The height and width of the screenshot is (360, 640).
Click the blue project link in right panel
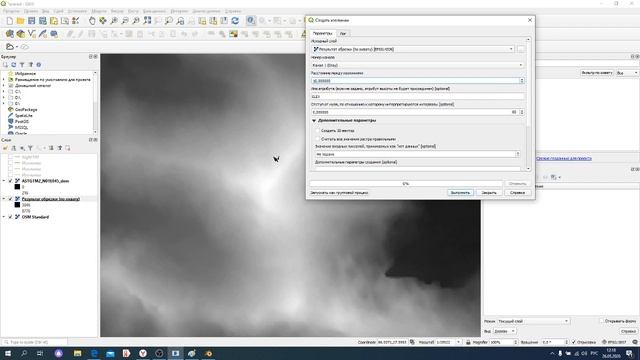(x=564, y=158)
